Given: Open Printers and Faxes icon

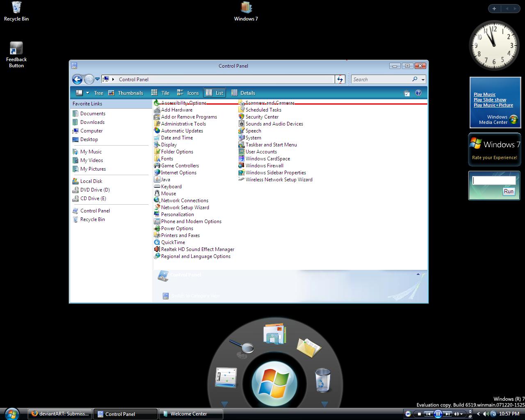Looking at the screenshot, I should pos(157,235).
